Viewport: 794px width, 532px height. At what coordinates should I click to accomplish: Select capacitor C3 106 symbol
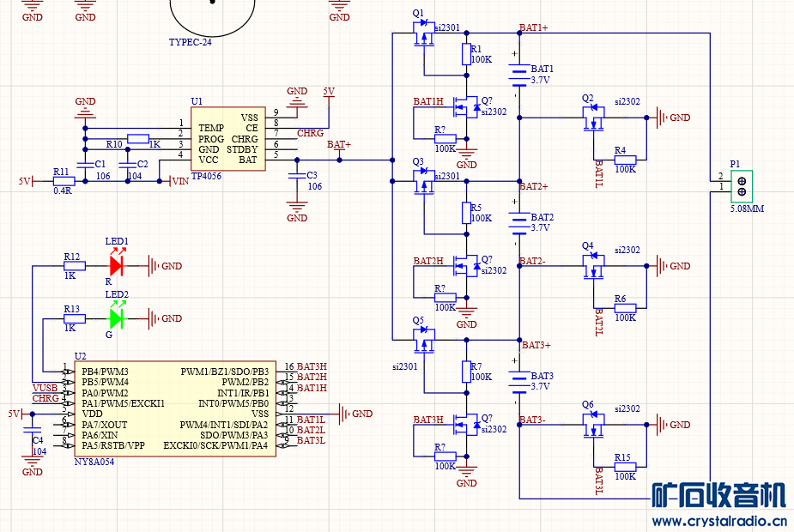click(x=297, y=176)
